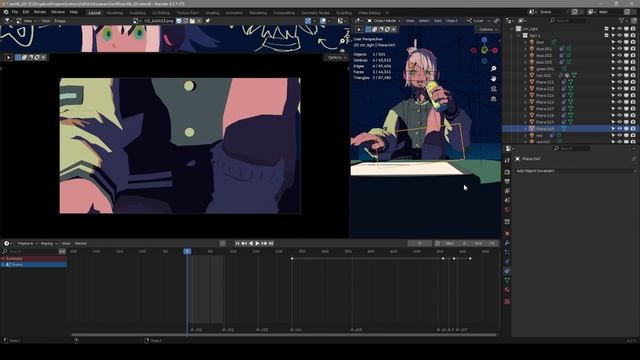Open the File menu
The width and height of the screenshot is (640, 360).
[x=15, y=12]
